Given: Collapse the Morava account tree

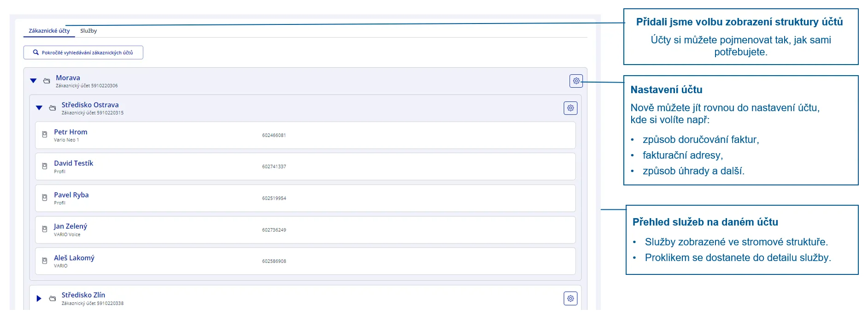Looking at the screenshot, I should tap(33, 81).
